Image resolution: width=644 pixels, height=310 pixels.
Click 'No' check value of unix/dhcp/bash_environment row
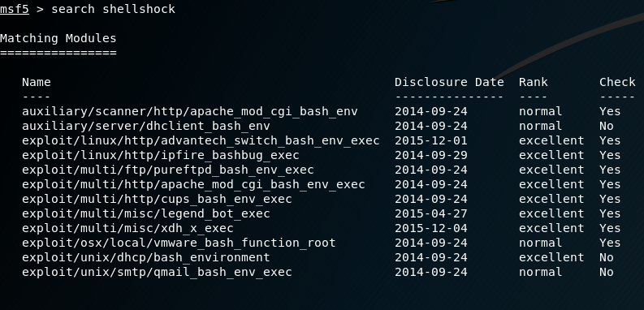(x=606, y=257)
